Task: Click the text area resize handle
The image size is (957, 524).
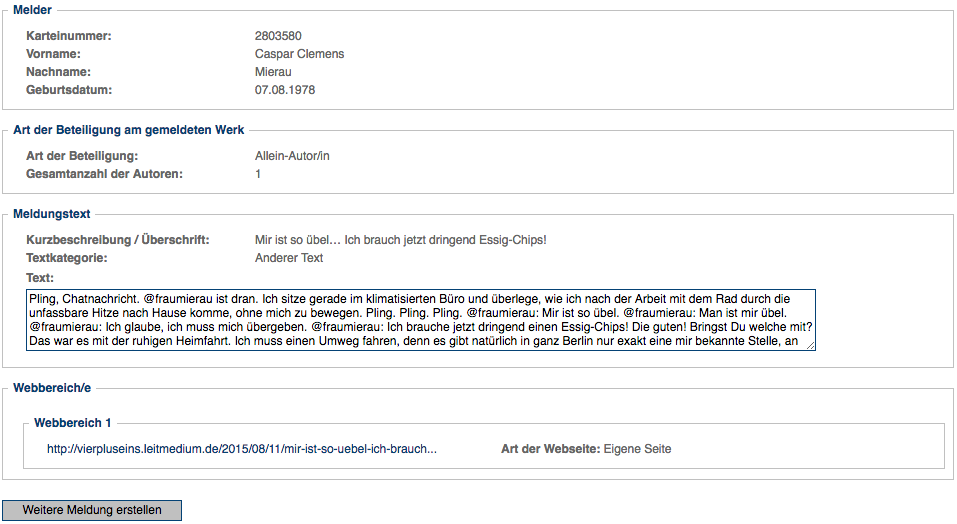Action: 810,345
